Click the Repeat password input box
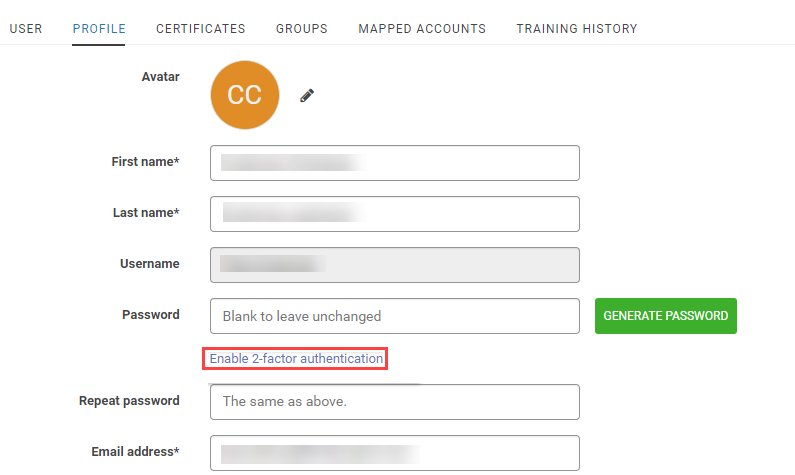Screen dimensions: 795x475 (x=395, y=402)
